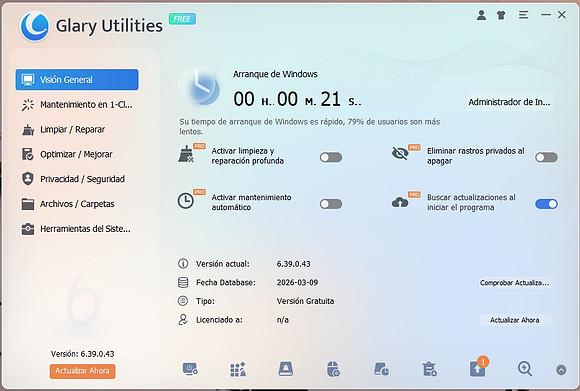Select Visión General in sidebar

(x=77, y=80)
